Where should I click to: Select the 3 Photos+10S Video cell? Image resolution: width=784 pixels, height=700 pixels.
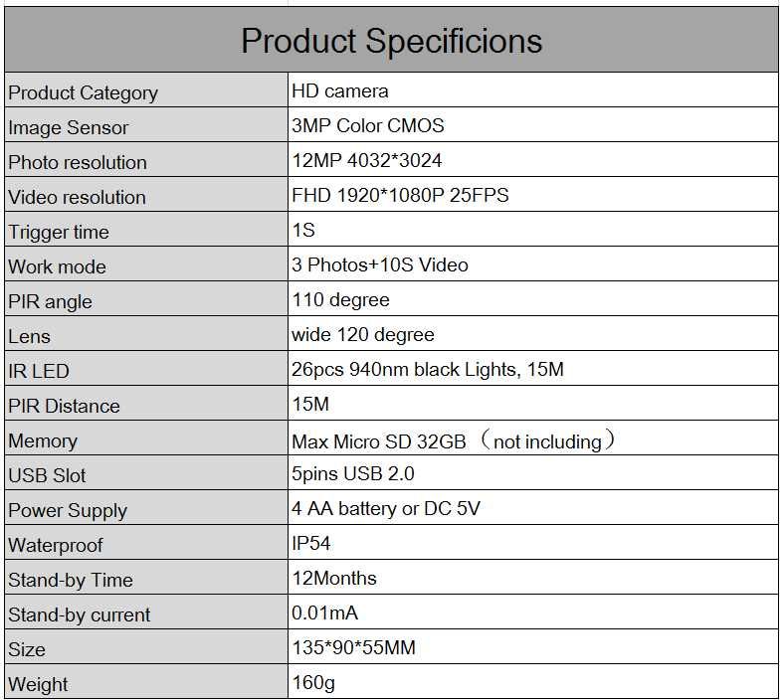pos(533,263)
